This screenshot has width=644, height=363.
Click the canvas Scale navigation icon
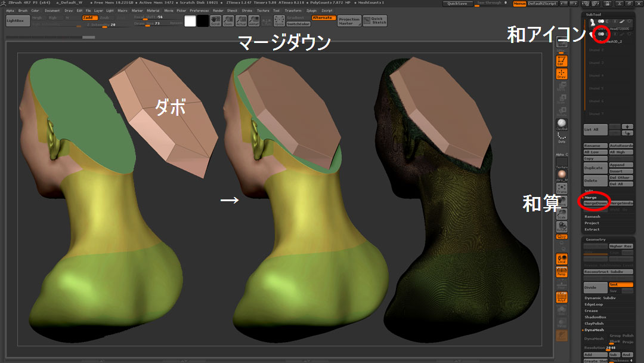[562, 214]
